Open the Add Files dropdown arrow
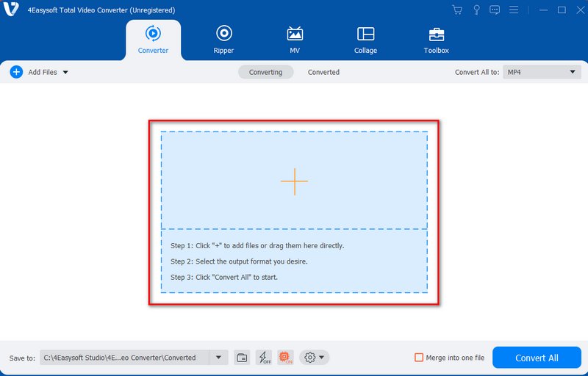Screen dimensions: 588x376 pyautogui.click(x=65, y=72)
